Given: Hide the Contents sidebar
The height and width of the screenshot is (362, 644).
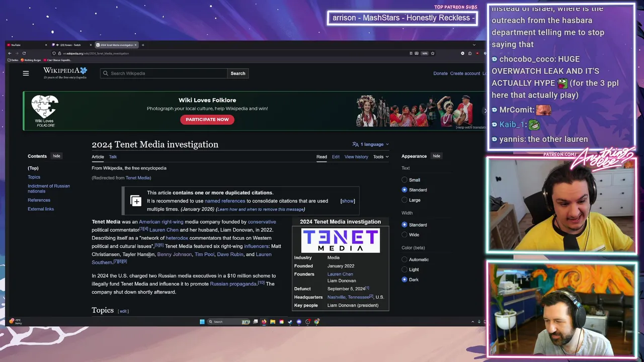Looking at the screenshot, I should pos(56,156).
